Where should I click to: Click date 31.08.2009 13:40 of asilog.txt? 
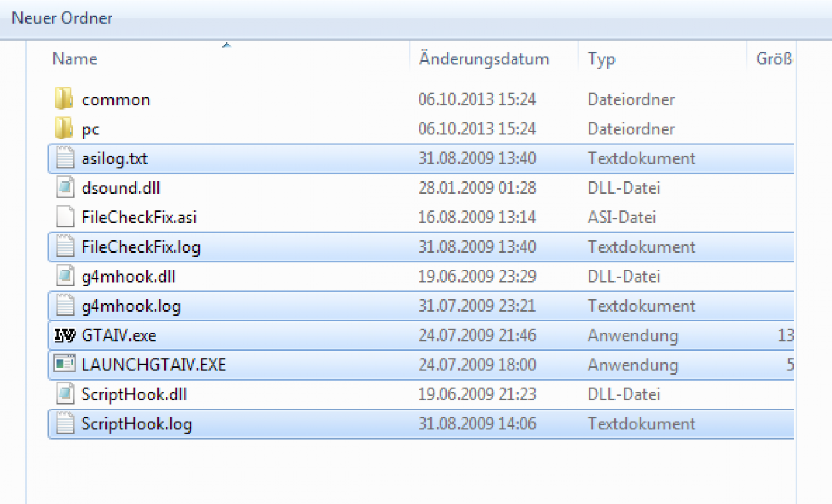tap(477, 158)
